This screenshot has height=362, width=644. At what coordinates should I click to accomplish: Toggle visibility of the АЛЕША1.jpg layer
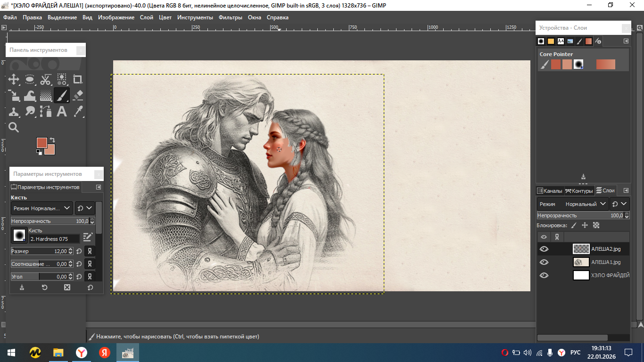pos(544,262)
